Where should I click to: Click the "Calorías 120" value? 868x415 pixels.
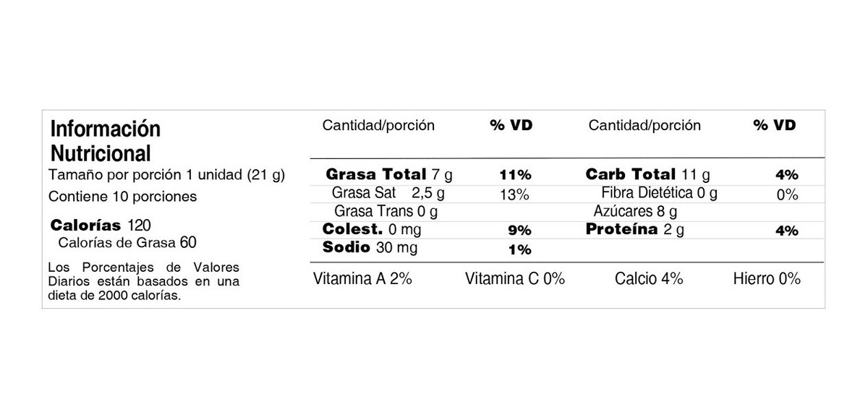pos(101,225)
